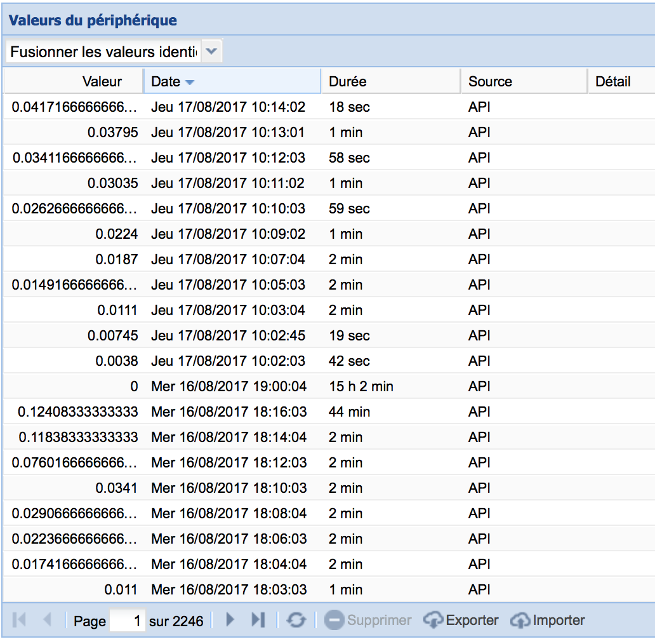Viewport: 655px width, 644px height.
Task: Click the Exporter cloud icon
Action: click(x=433, y=620)
